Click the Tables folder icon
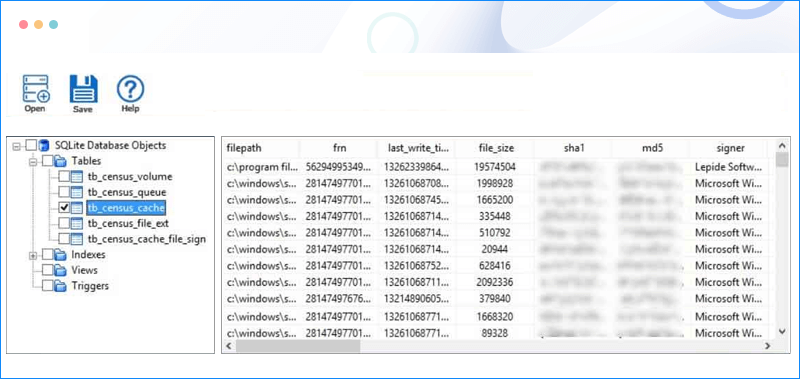Image resolution: width=800 pixels, height=379 pixels. [x=61, y=161]
